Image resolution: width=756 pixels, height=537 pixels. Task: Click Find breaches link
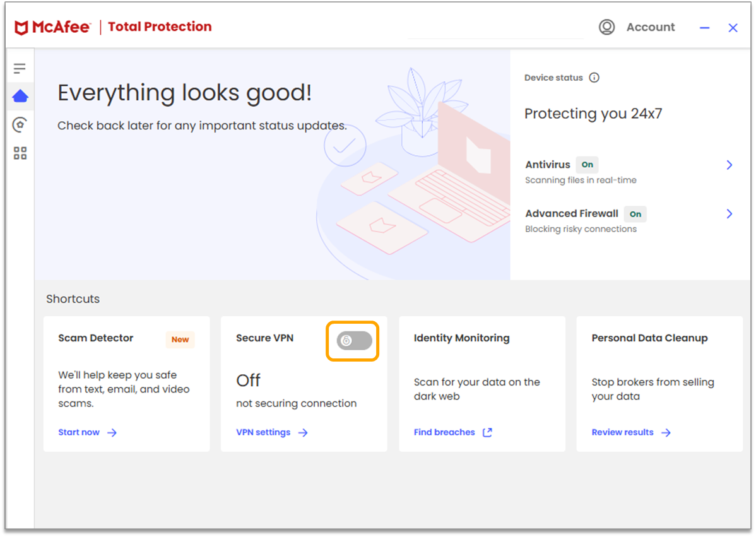pos(444,432)
